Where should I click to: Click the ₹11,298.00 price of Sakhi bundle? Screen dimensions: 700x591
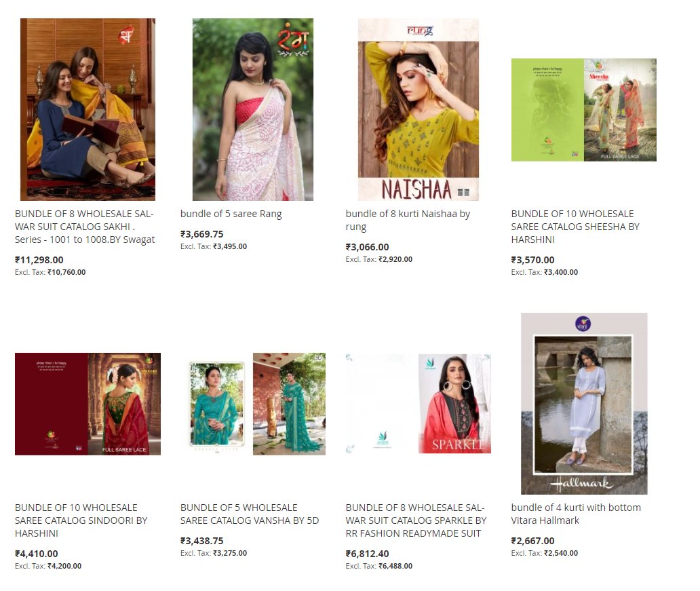[39, 260]
